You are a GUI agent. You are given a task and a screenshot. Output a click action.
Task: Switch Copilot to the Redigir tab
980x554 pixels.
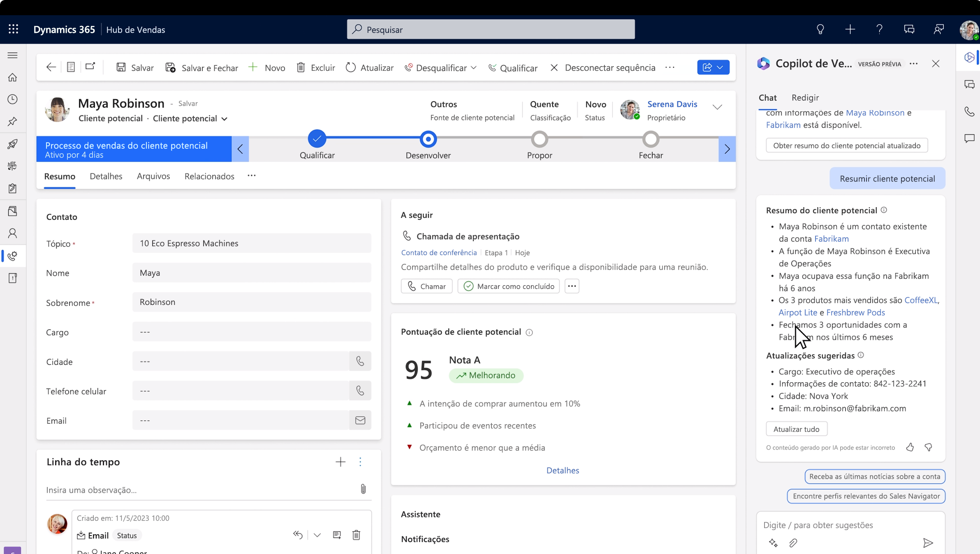(805, 97)
